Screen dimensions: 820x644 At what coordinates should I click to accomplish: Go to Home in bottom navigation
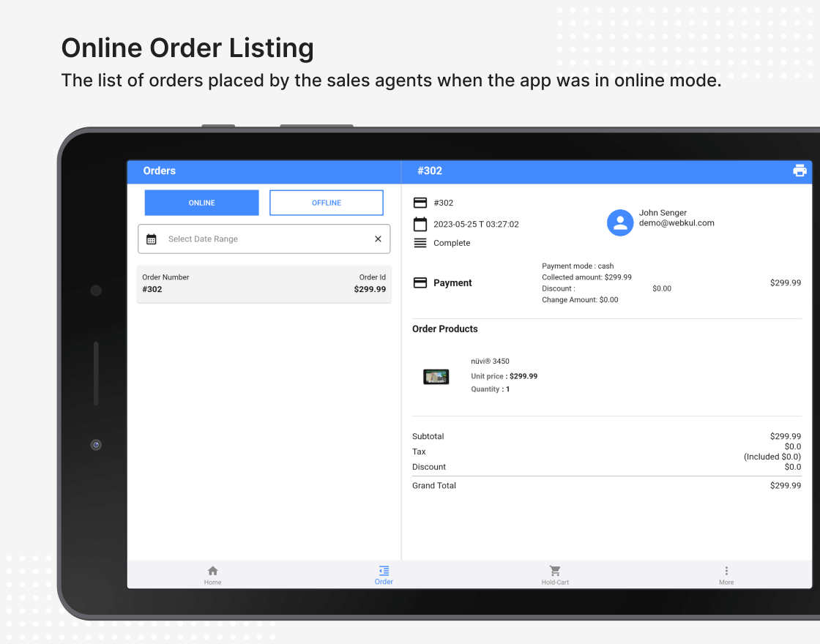click(x=212, y=575)
